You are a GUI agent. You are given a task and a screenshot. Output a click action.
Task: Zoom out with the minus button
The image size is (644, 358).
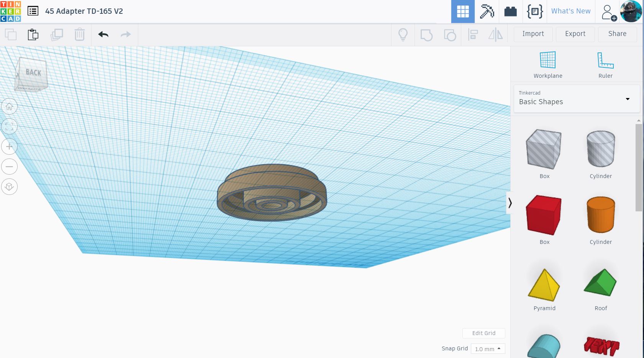pyautogui.click(x=10, y=167)
